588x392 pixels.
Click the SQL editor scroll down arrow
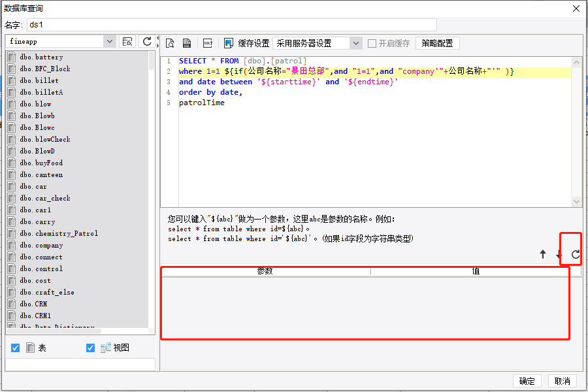coord(576,201)
